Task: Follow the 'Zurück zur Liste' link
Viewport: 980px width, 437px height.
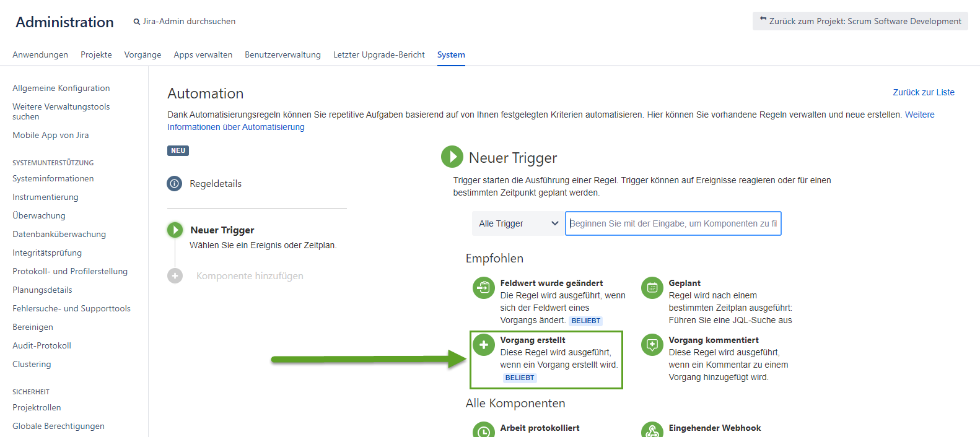Action: tap(923, 92)
